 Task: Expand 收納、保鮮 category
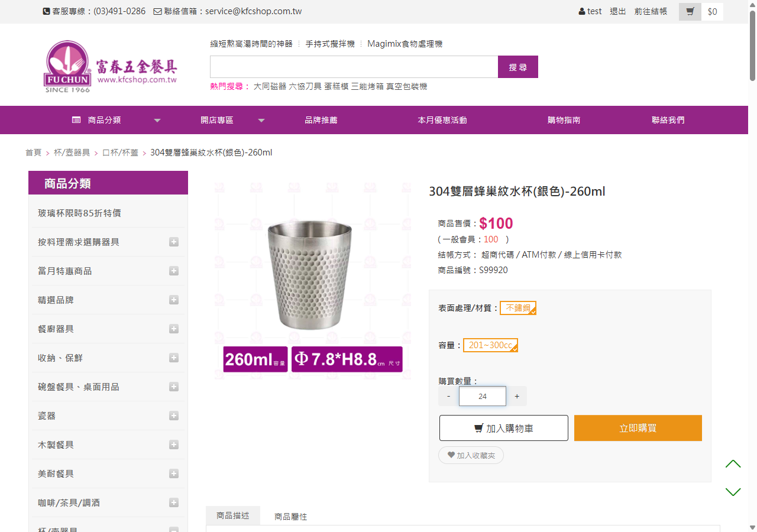coord(174,358)
